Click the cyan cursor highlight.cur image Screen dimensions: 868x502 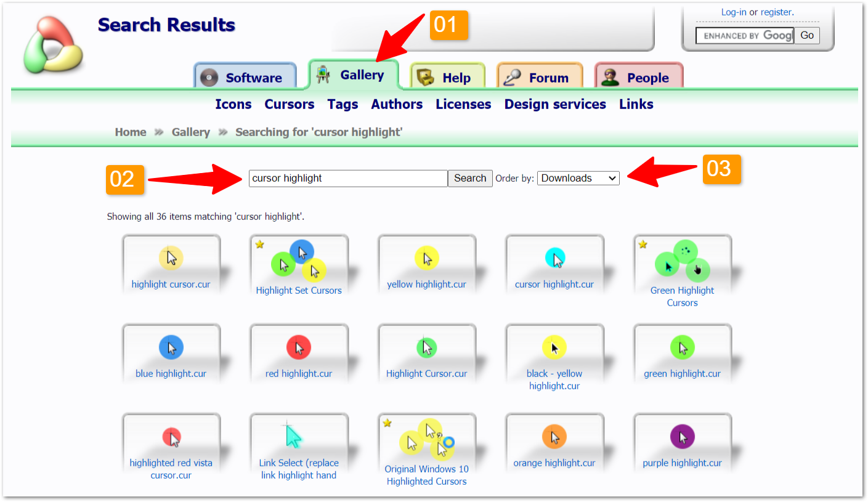tap(555, 257)
